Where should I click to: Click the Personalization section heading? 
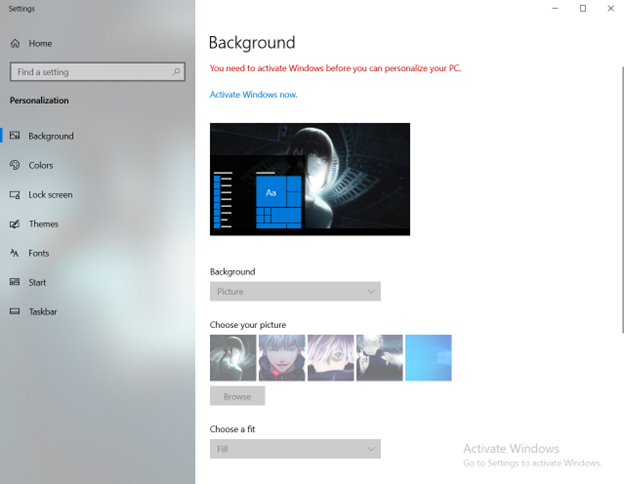point(39,100)
